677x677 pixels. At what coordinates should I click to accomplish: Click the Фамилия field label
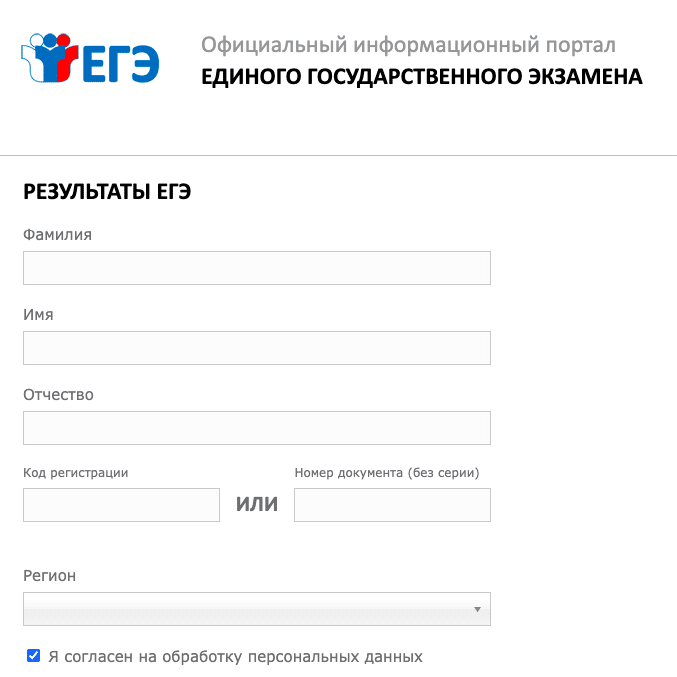coord(57,235)
